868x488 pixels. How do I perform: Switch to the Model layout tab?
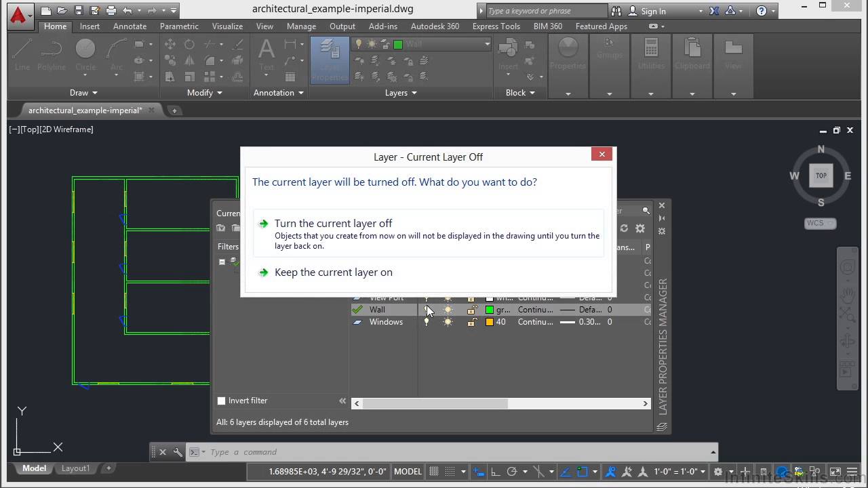(34, 468)
